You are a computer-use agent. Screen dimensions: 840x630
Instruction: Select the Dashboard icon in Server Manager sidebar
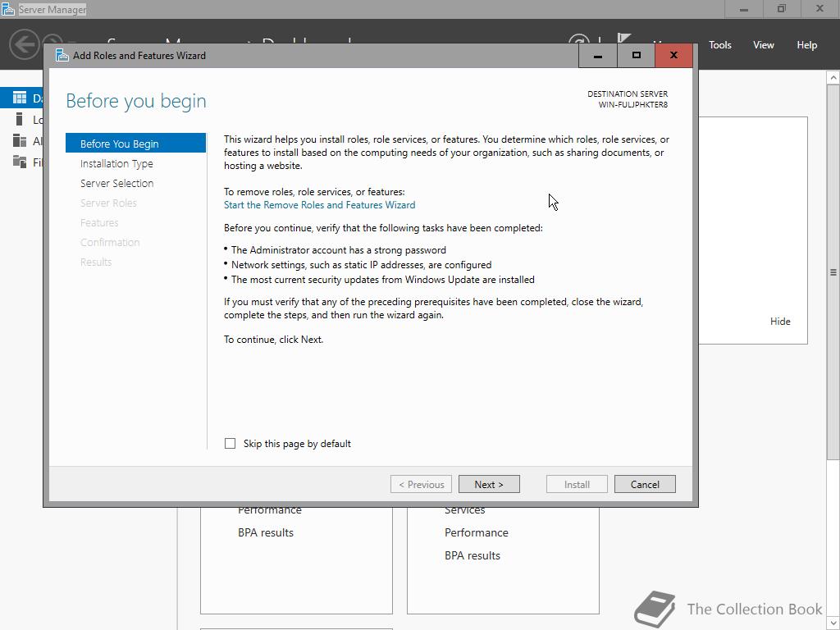click(20, 98)
